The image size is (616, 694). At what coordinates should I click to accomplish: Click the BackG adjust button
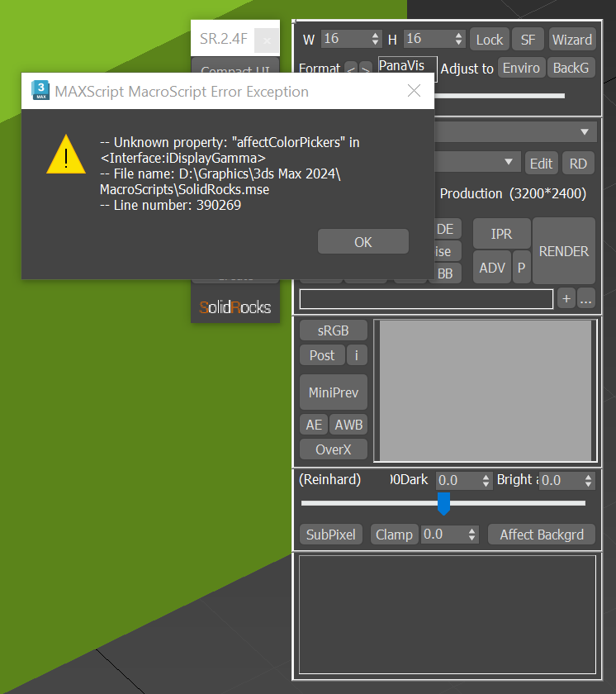(571, 68)
